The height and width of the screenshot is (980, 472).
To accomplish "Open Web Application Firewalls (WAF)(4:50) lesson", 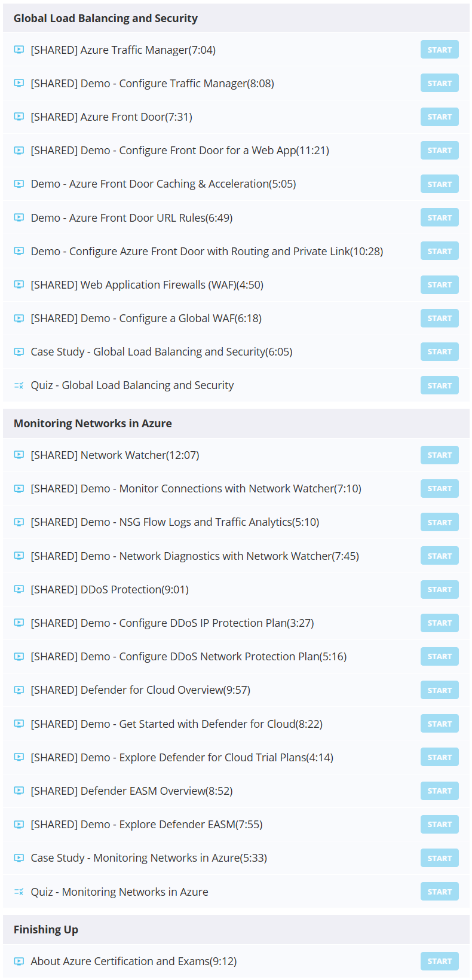I will [x=147, y=284].
